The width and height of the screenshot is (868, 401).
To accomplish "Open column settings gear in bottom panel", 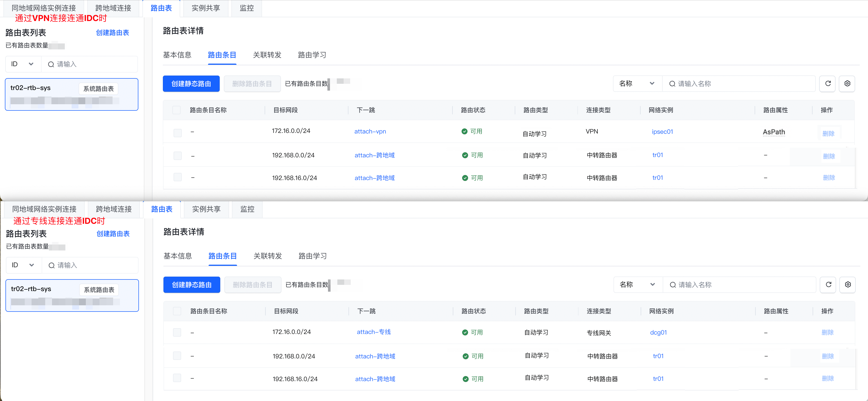I will click(848, 285).
